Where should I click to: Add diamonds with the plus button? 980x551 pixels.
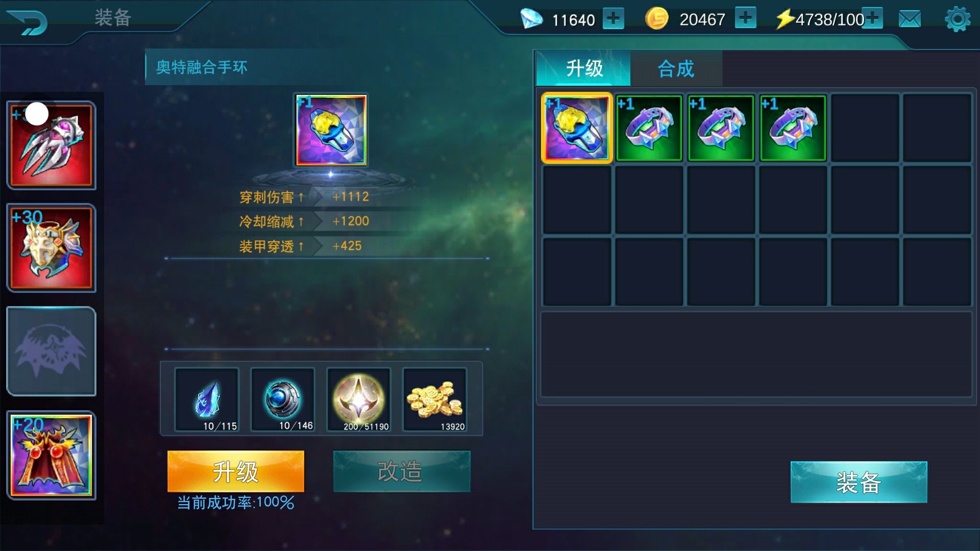613,19
